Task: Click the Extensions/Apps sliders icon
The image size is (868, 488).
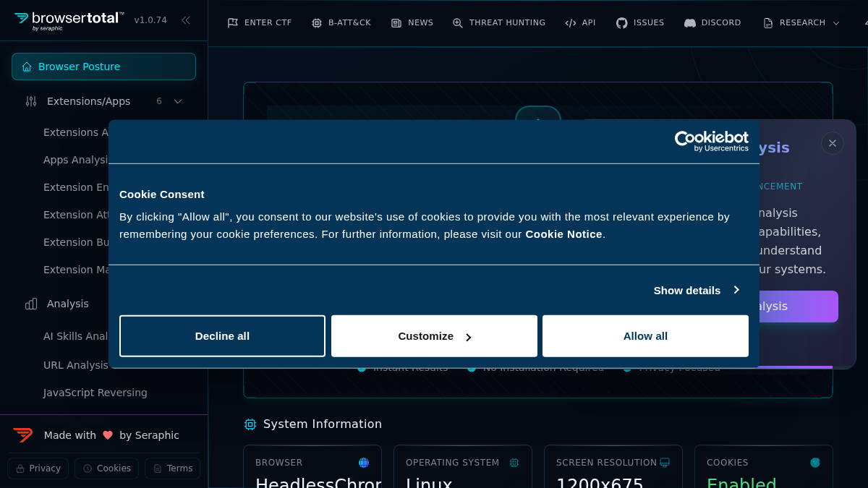Action: (31, 101)
